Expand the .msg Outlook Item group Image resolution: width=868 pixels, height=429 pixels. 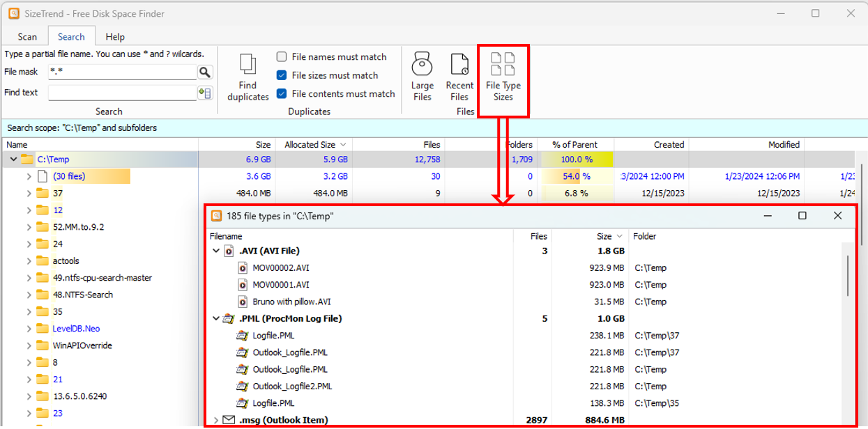pos(215,420)
